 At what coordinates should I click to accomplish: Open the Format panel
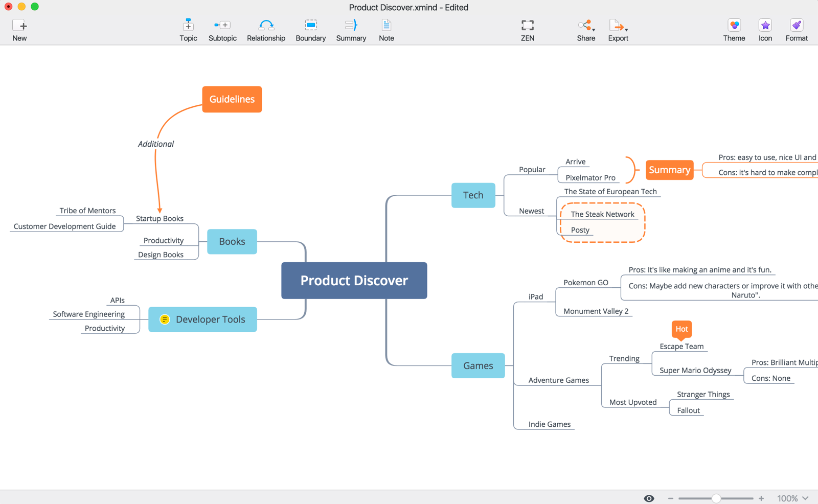[796, 29]
